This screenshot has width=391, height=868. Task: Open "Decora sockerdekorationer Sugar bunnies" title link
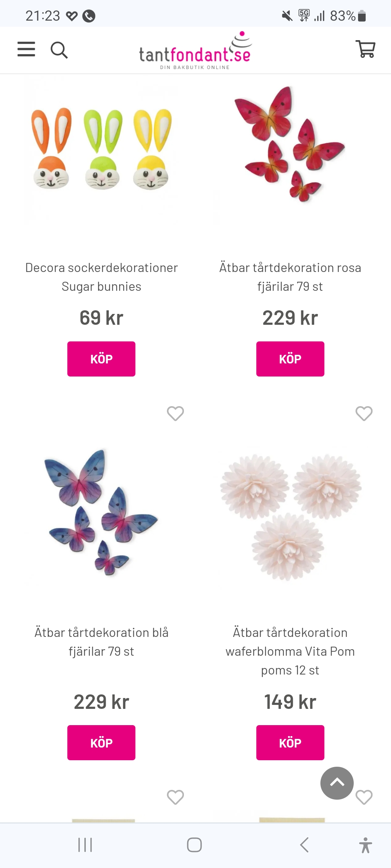101,277
